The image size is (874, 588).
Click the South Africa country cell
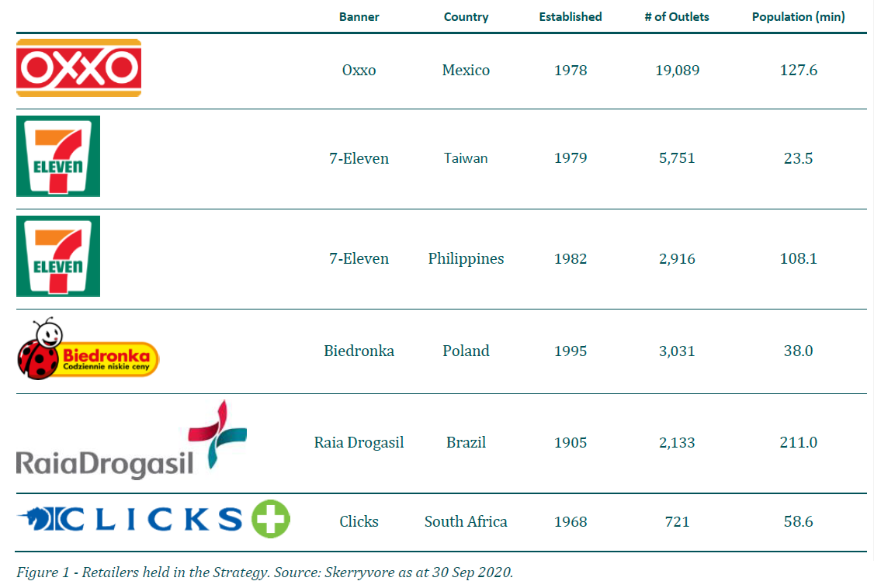466,522
